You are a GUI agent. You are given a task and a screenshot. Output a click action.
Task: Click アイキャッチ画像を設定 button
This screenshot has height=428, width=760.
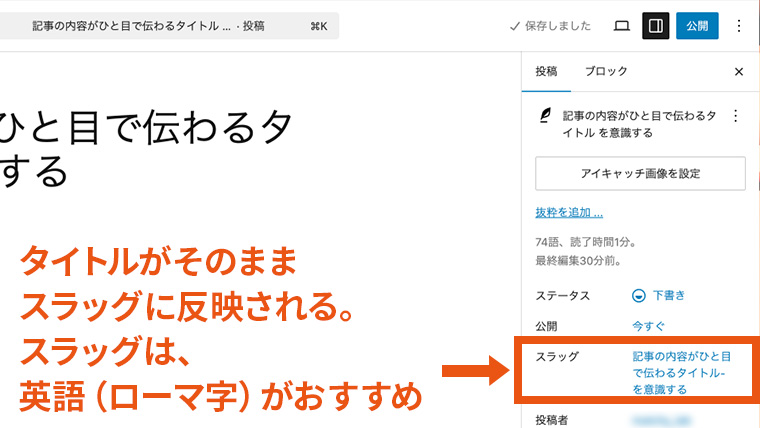click(640, 174)
